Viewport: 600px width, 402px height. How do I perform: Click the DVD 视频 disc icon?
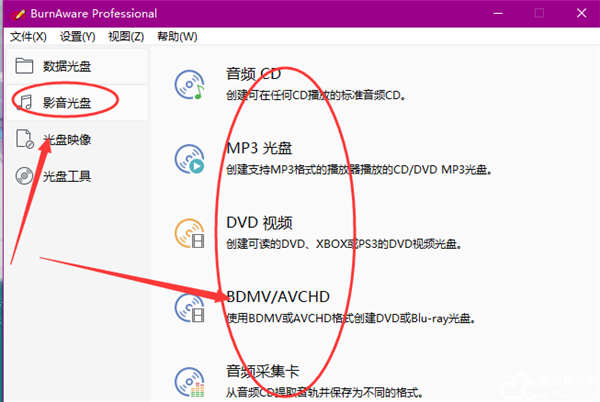[189, 233]
